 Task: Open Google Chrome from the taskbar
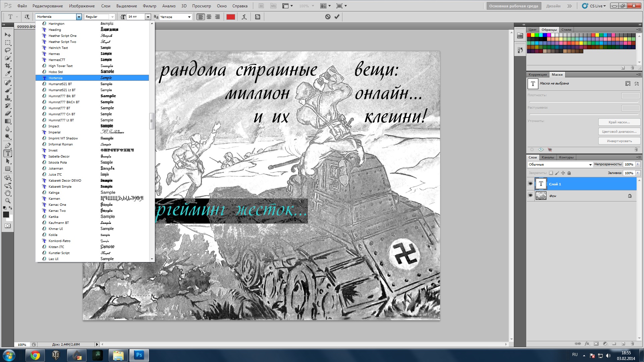pos(35,355)
